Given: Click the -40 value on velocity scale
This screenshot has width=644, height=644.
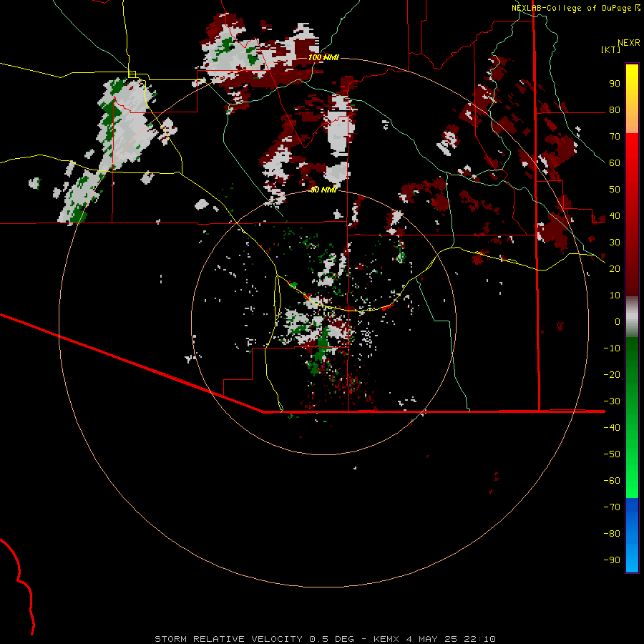Looking at the screenshot, I should click(x=612, y=428).
